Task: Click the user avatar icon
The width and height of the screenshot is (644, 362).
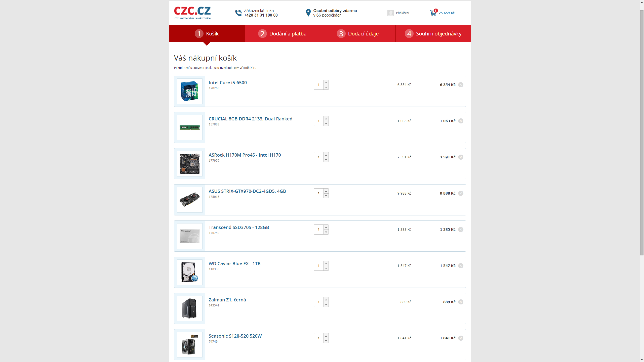Action: (390, 13)
